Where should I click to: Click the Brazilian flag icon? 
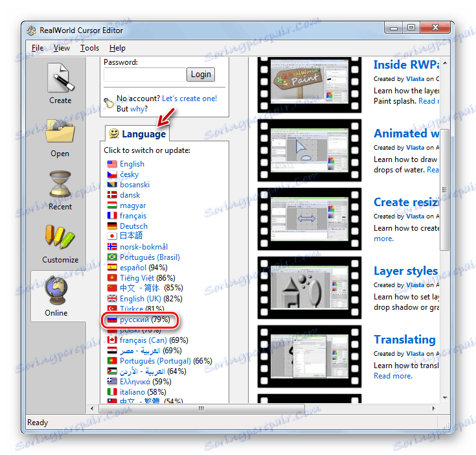112,257
